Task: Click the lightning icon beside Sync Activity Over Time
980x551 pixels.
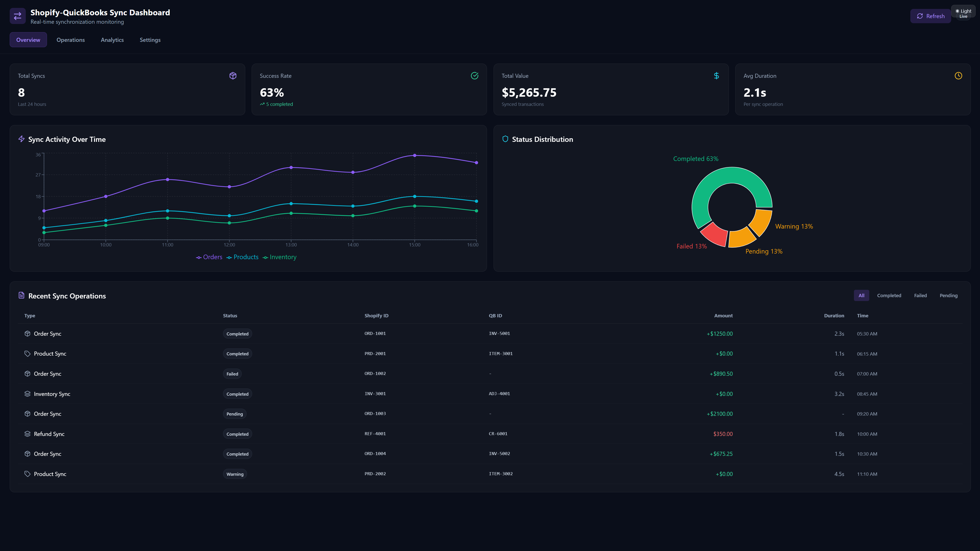Action: coord(21,139)
